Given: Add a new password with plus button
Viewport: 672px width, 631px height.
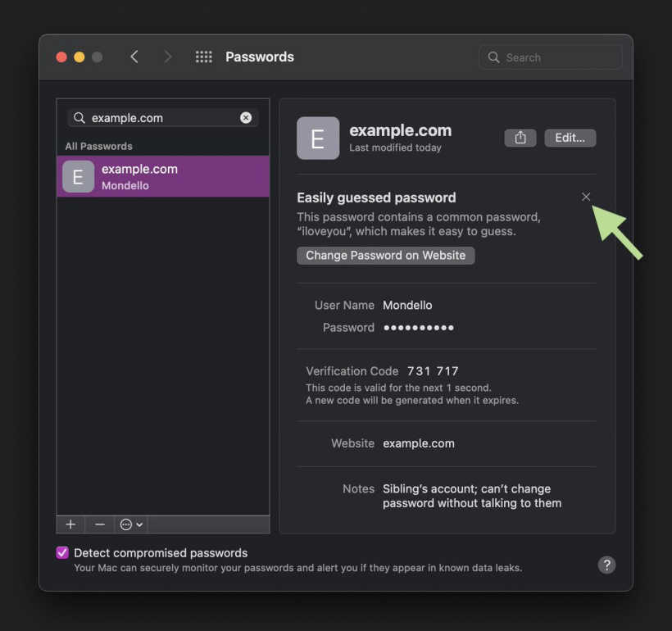Looking at the screenshot, I should [70, 524].
